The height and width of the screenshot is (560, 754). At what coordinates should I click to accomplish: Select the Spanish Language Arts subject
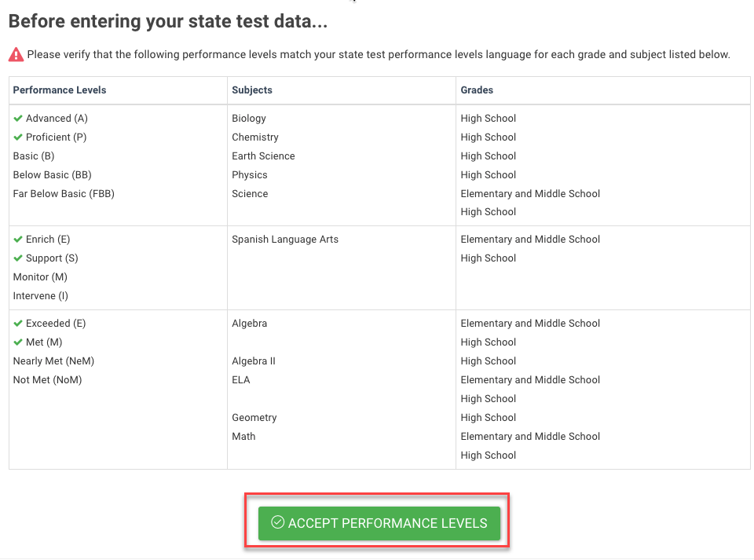(285, 240)
